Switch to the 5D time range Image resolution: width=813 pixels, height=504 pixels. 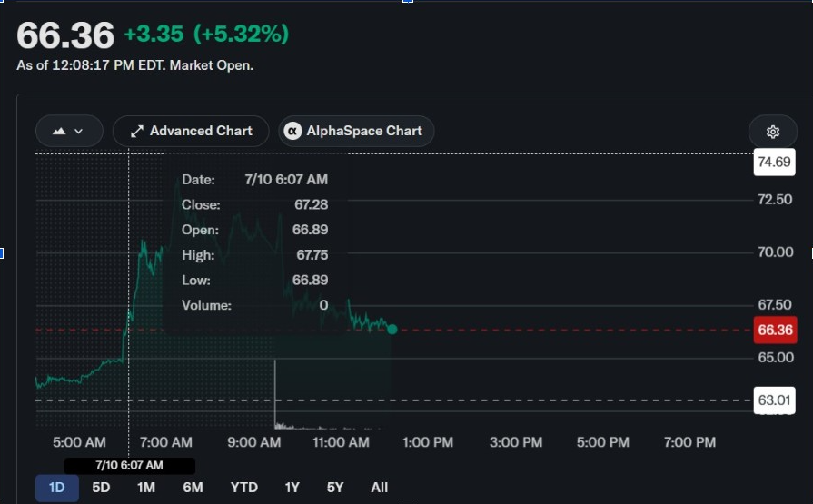(x=101, y=488)
